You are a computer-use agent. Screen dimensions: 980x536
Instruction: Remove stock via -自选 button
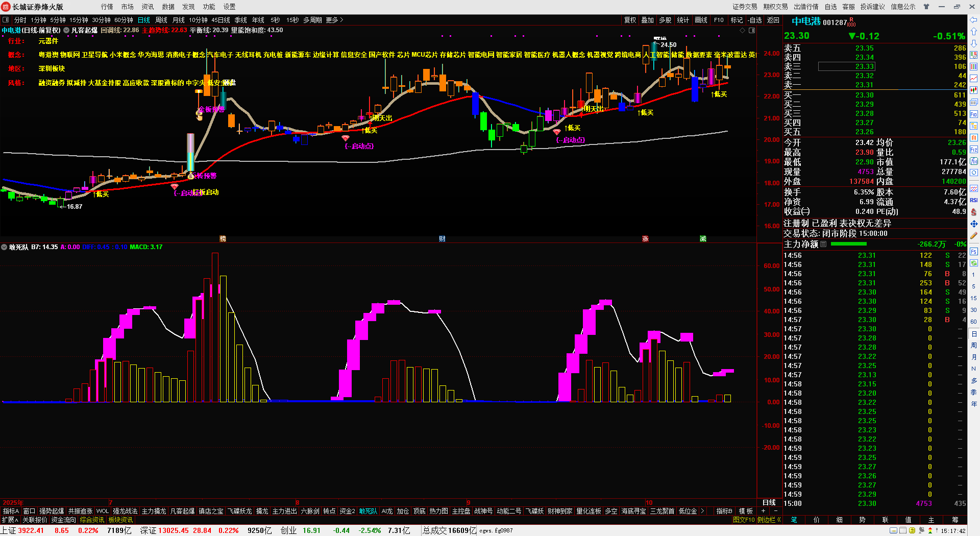pyautogui.click(x=755, y=20)
